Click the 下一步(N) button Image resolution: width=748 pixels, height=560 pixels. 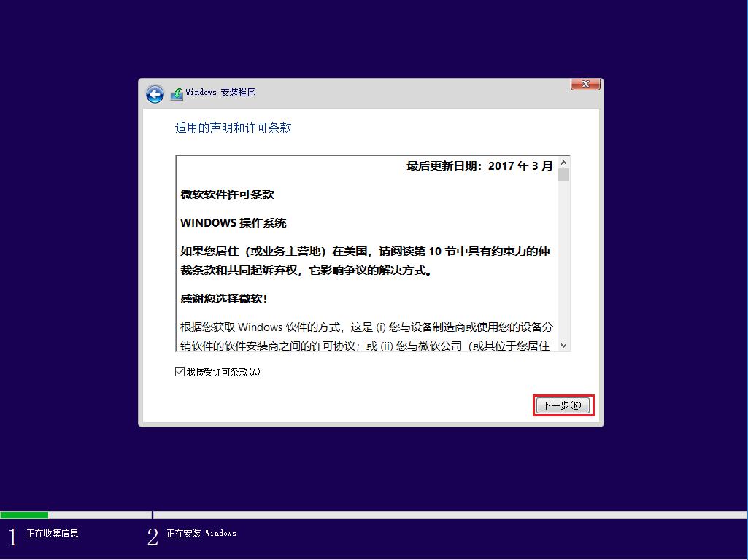coord(562,405)
